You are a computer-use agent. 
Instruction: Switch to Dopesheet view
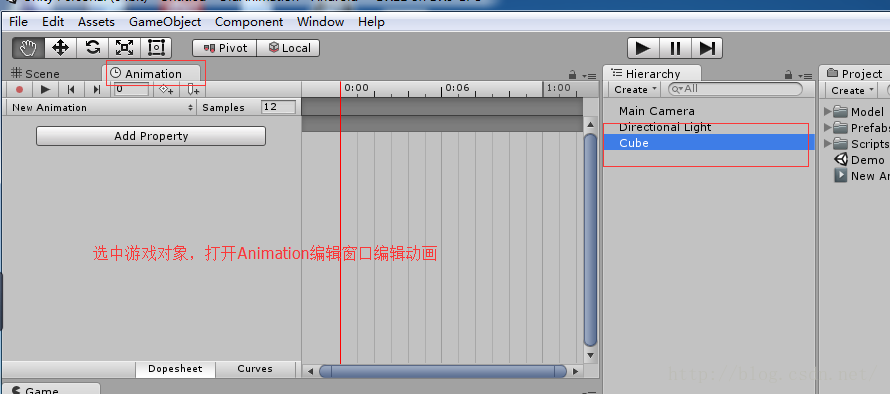tap(175, 369)
